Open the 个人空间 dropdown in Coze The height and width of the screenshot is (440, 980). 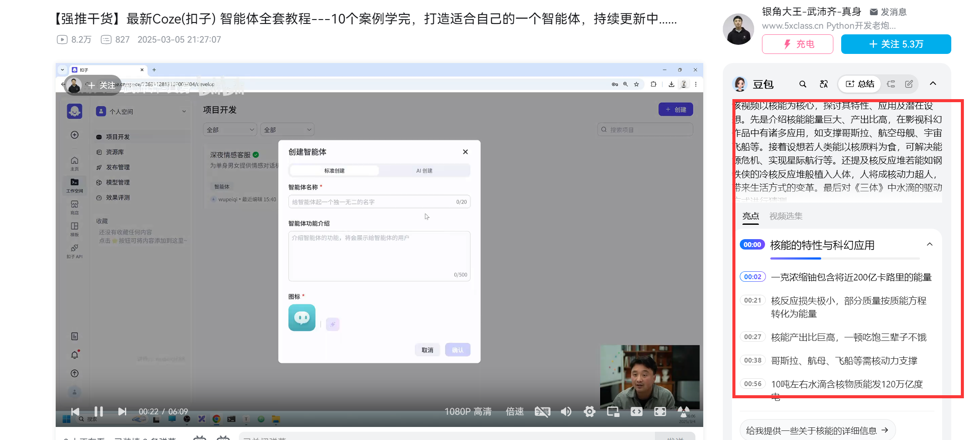141,111
